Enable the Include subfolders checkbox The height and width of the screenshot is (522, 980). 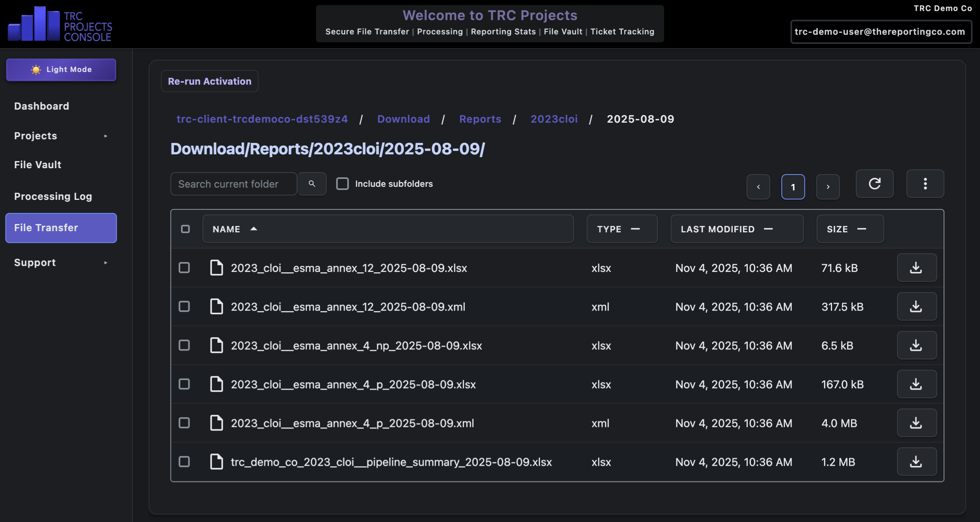[x=342, y=184]
